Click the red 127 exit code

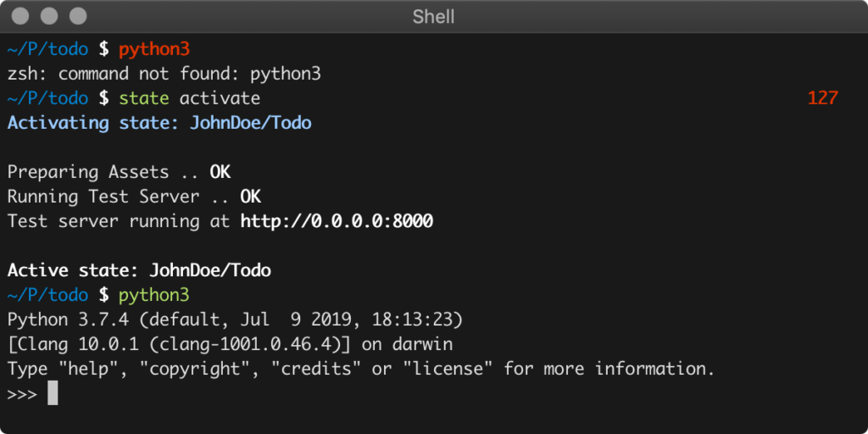822,98
